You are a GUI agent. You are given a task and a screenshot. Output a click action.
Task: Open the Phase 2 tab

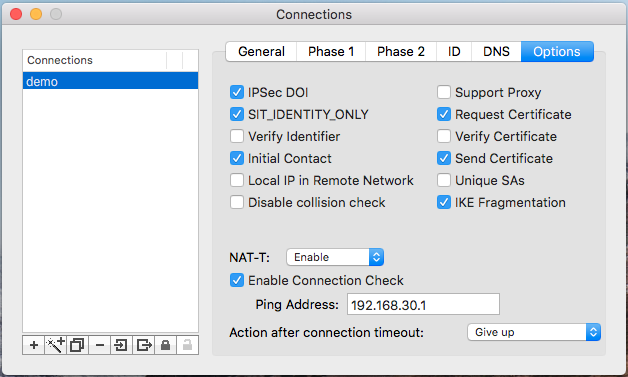click(x=401, y=52)
